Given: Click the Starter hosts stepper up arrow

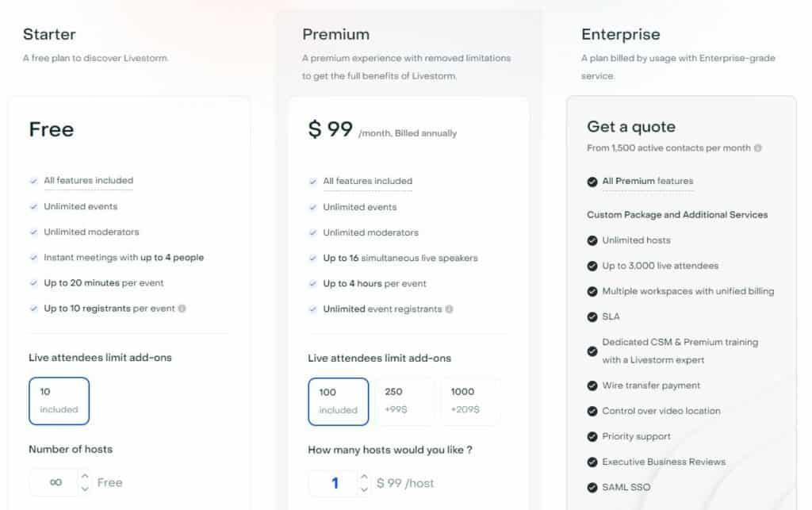Looking at the screenshot, I should pos(85,476).
